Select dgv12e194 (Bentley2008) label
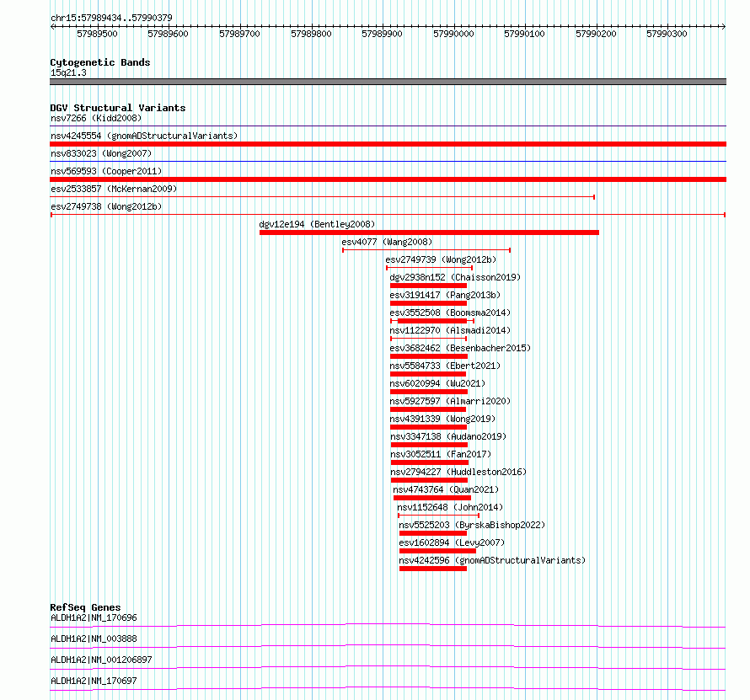 [x=317, y=224]
